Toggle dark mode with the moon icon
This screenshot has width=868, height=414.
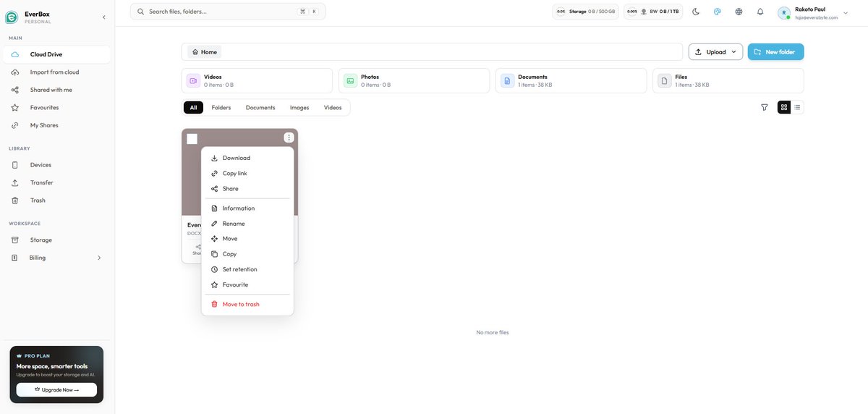[696, 12]
